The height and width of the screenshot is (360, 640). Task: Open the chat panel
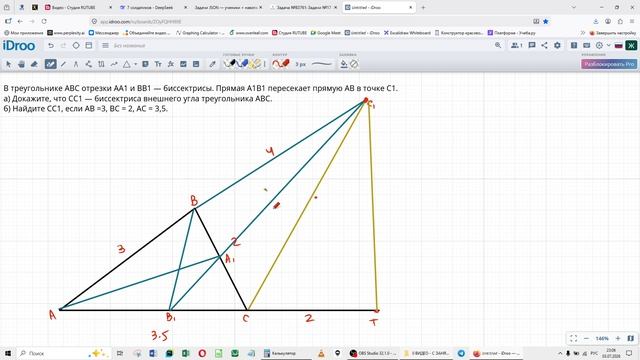tap(531, 45)
